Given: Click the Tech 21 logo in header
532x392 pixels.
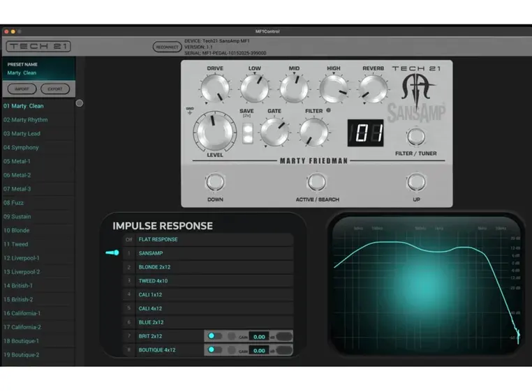Looking at the screenshot, I should tap(38, 46).
